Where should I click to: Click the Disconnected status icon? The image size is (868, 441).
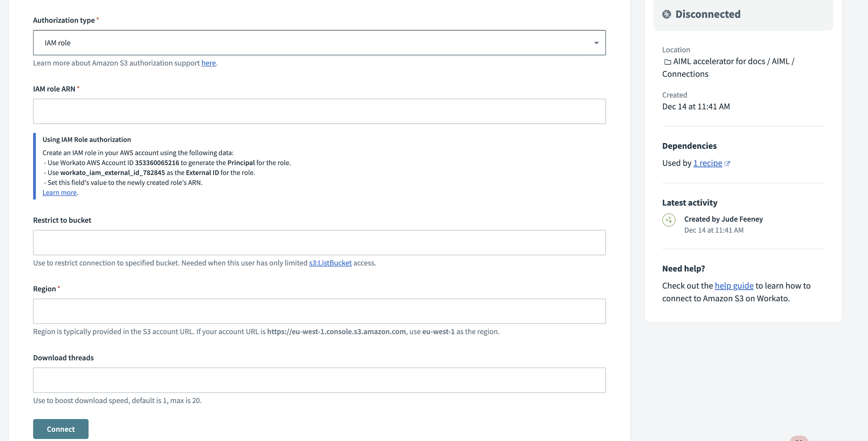click(x=666, y=14)
